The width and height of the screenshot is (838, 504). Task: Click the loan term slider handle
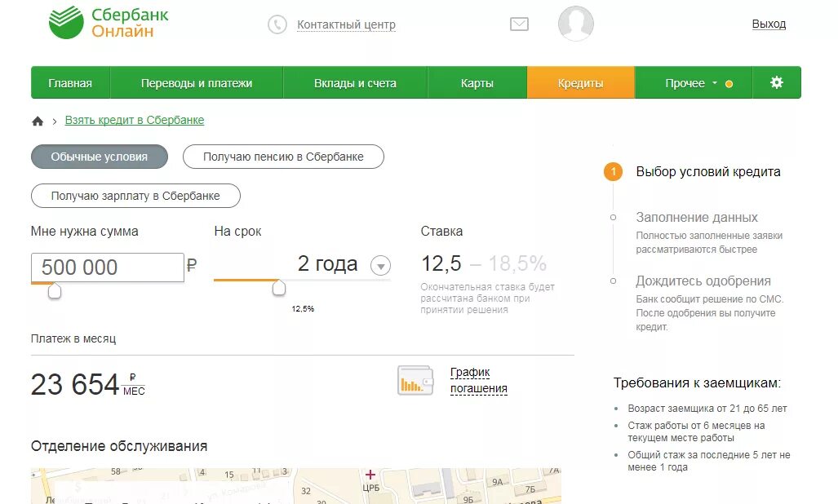pyautogui.click(x=278, y=287)
